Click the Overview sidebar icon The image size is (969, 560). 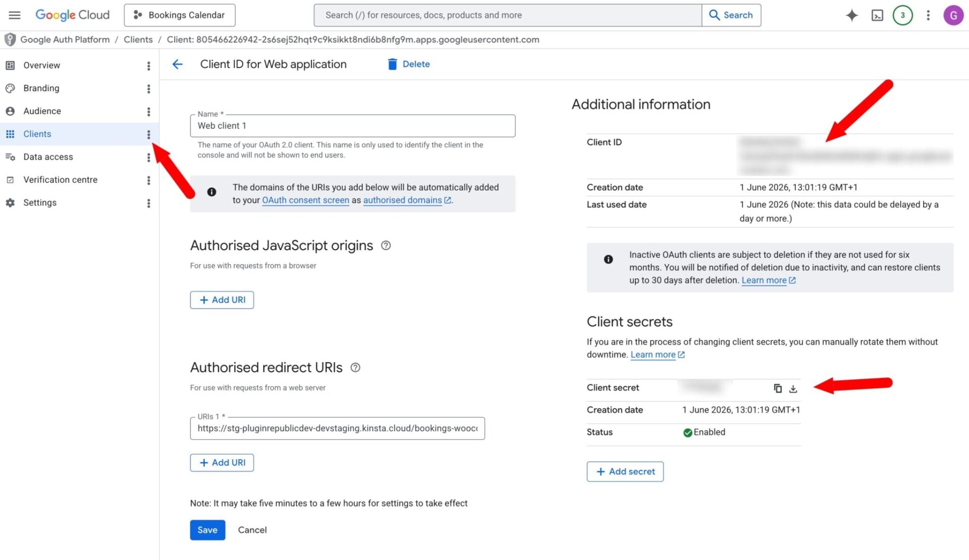click(10, 65)
